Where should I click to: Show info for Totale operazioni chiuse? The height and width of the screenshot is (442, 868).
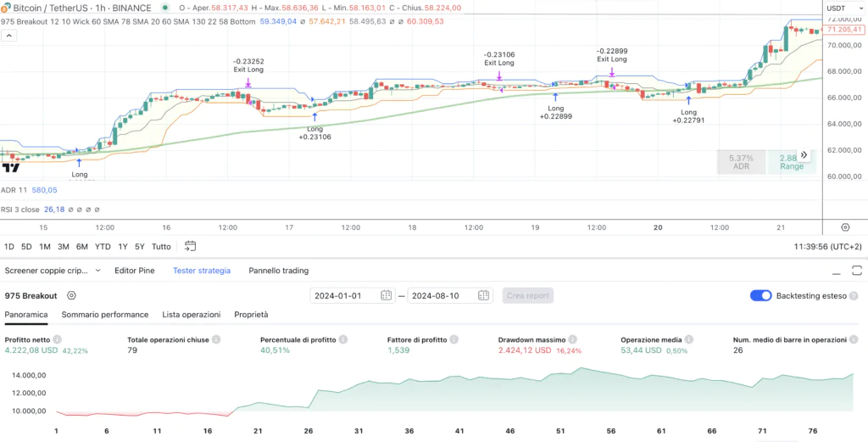216,339
